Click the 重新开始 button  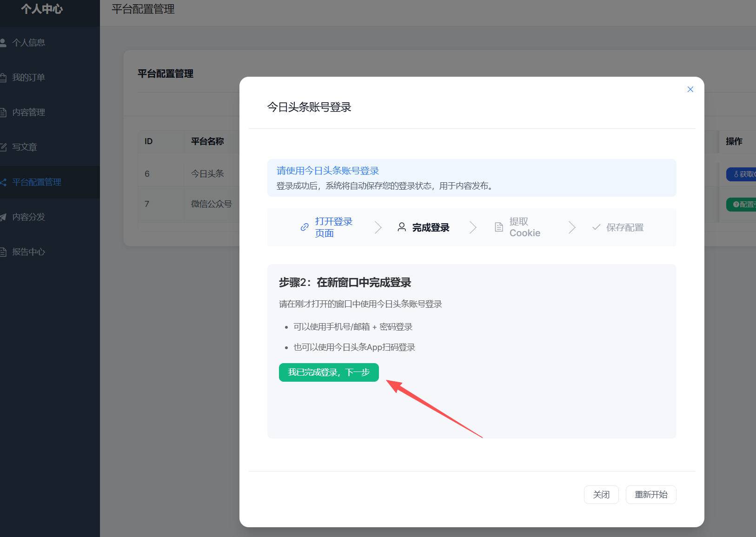pos(651,495)
